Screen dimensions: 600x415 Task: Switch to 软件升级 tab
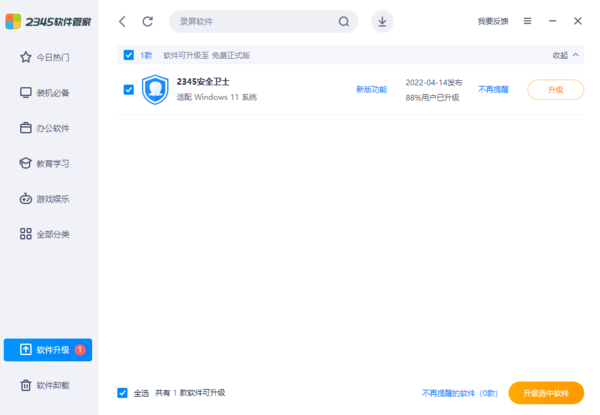(49, 350)
